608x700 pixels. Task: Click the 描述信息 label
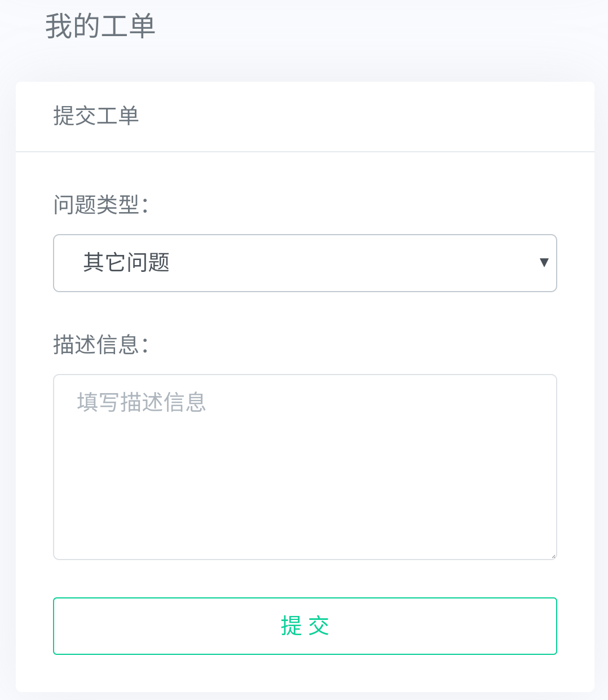100,344
